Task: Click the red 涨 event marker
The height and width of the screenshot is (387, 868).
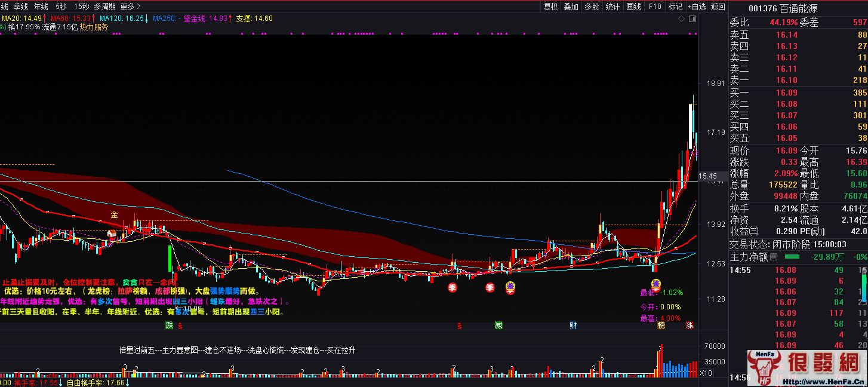Action: 690,325
